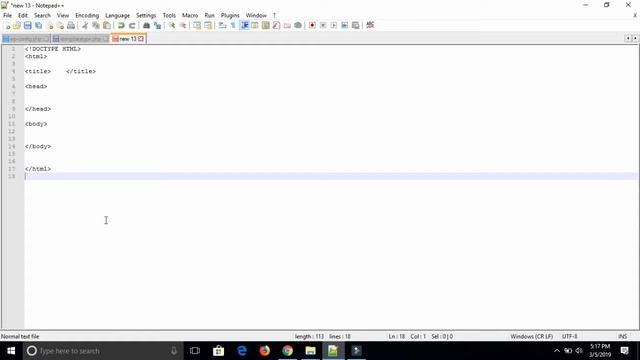Click 'Normal text file' in the status bar

point(20,336)
